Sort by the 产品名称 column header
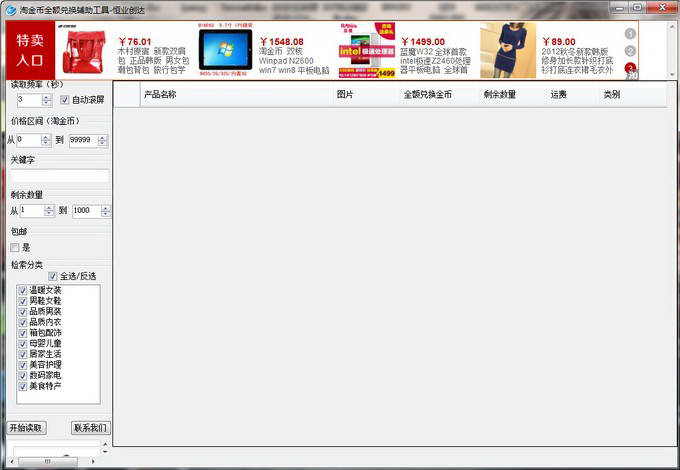Screen dimensions: 680x470 tap(236, 95)
